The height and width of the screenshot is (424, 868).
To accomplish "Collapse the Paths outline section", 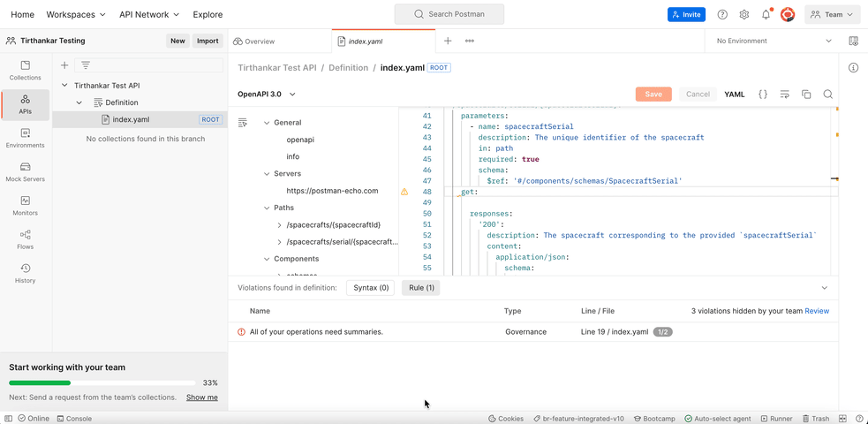I will 267,208.
